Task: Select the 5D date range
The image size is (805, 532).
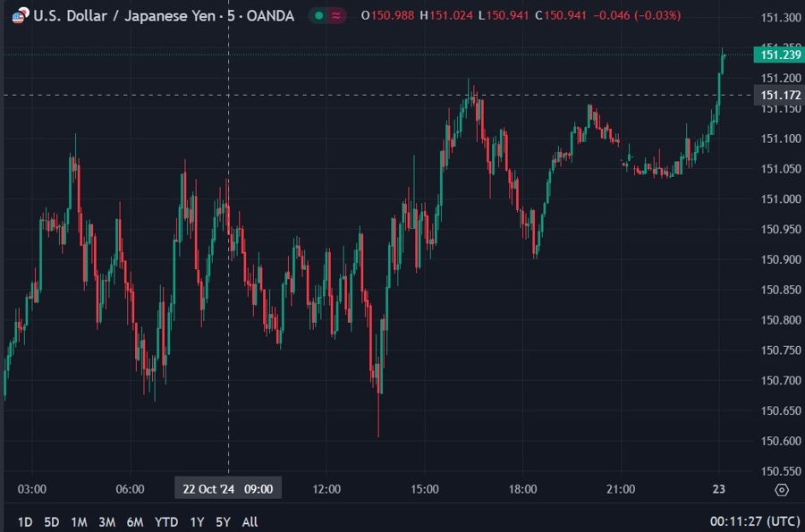Action: coord(52,521)
